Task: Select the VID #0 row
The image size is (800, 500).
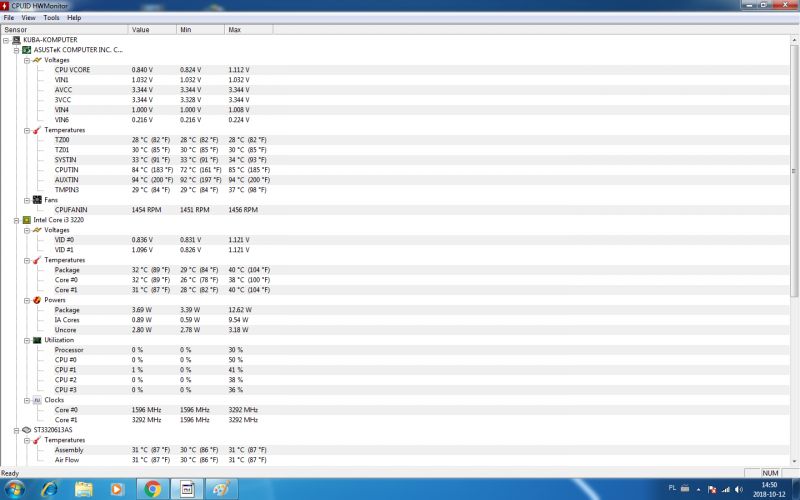Action: tap(395, 240)
